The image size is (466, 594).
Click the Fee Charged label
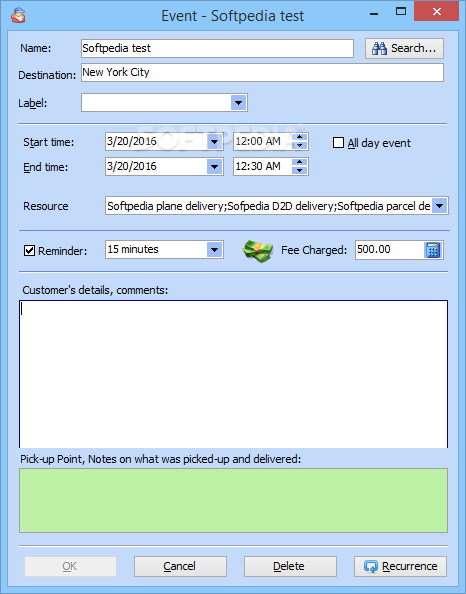[x=314, y=250]
